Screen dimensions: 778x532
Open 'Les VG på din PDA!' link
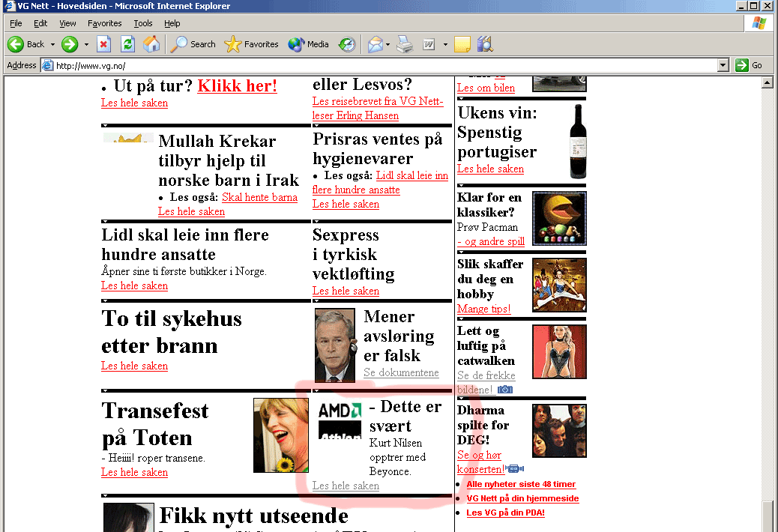pyautogui.click(x=506, y=513)
